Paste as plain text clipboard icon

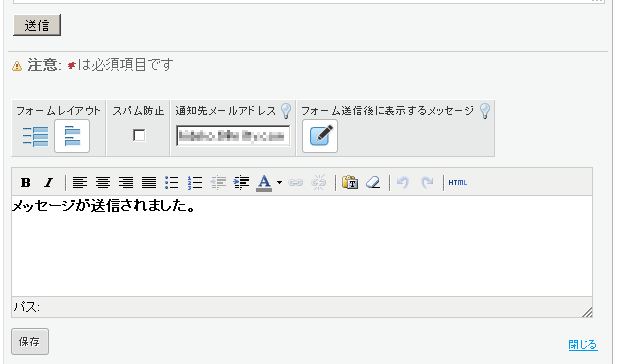pyautogui.click(x=350, y=183)
